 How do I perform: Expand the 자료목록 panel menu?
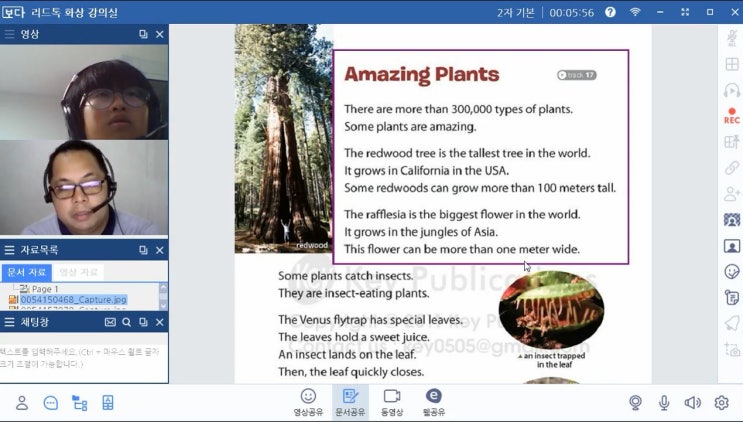tap(10, 250)
